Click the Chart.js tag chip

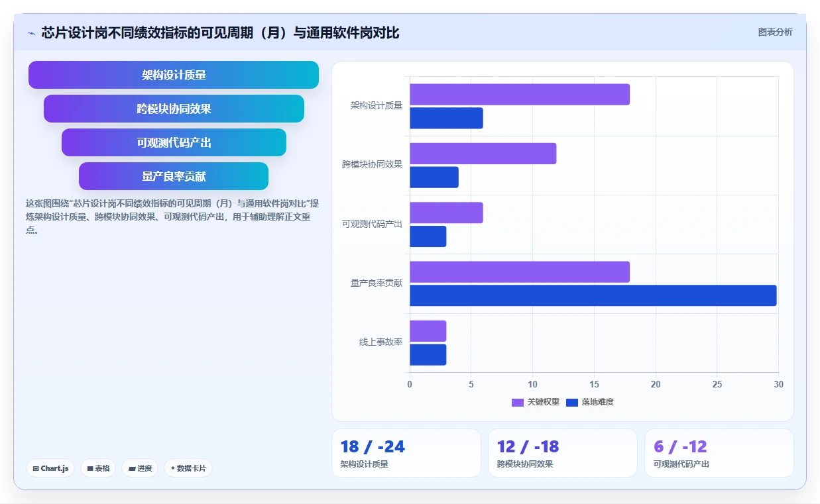click(x=51, y=468)
